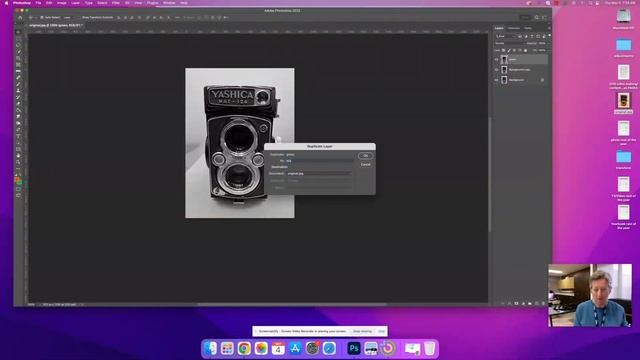Viewport: 640px width, 360px height.
Task: Select the Hand tool
Action: click(x=18, y=156)
